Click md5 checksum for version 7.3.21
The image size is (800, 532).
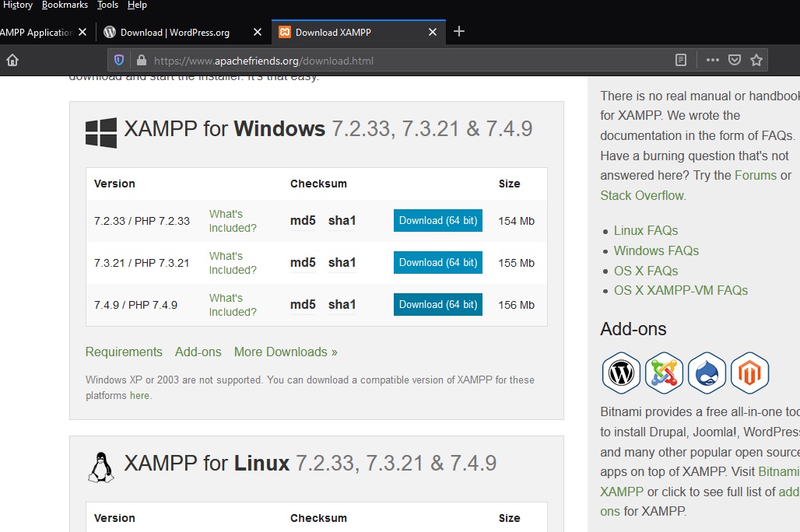click(x=303, y=263)
